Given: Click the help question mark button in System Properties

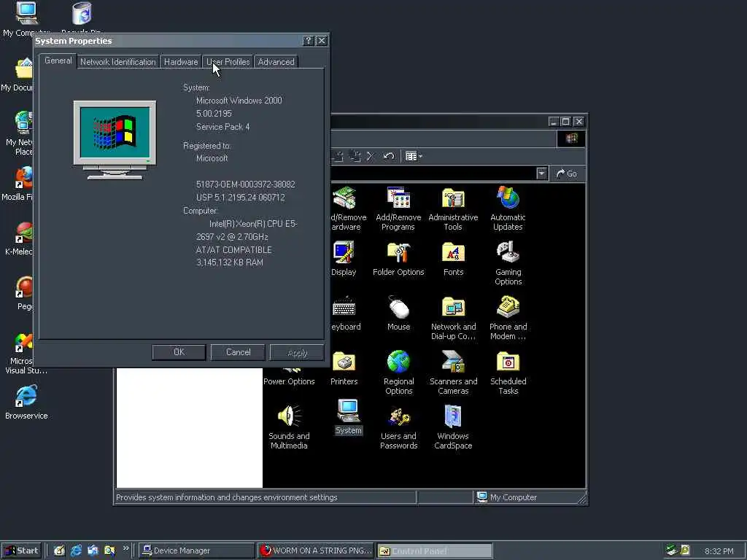Looking at the screenshot, I should [x=309, y=41].
